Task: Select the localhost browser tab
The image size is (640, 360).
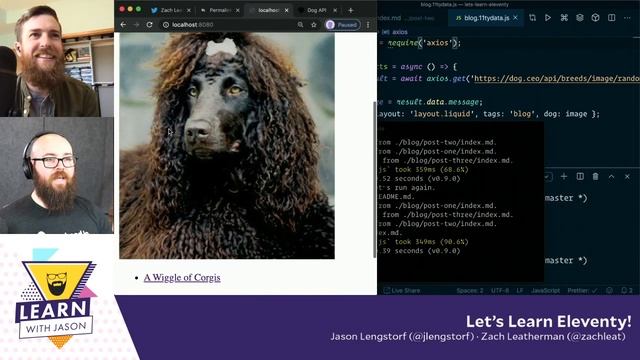Action: tap(268, 10)
